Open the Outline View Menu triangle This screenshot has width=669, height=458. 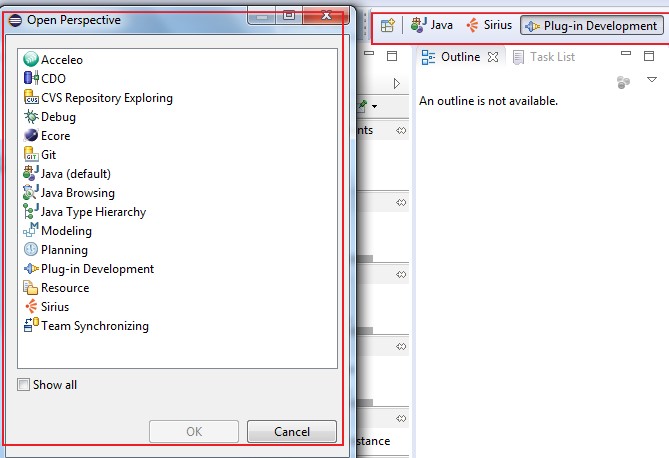[x=652, y=79]
